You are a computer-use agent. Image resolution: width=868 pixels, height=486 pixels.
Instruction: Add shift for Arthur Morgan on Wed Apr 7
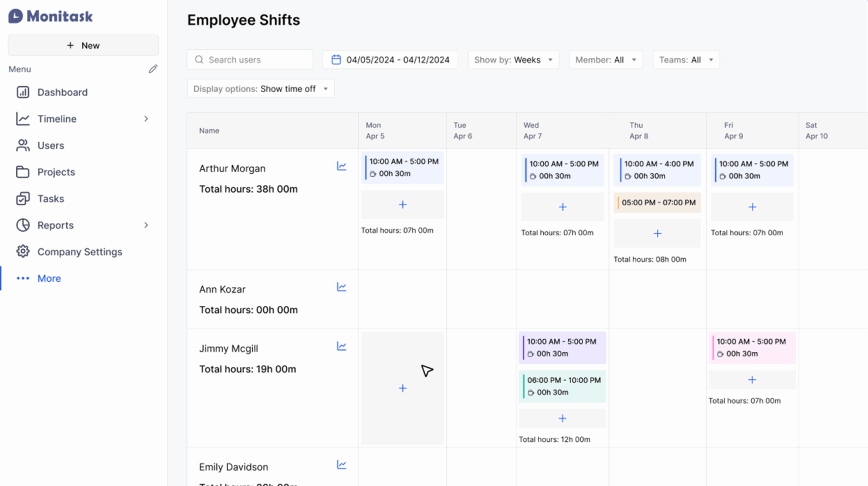[x=562, y=207]
